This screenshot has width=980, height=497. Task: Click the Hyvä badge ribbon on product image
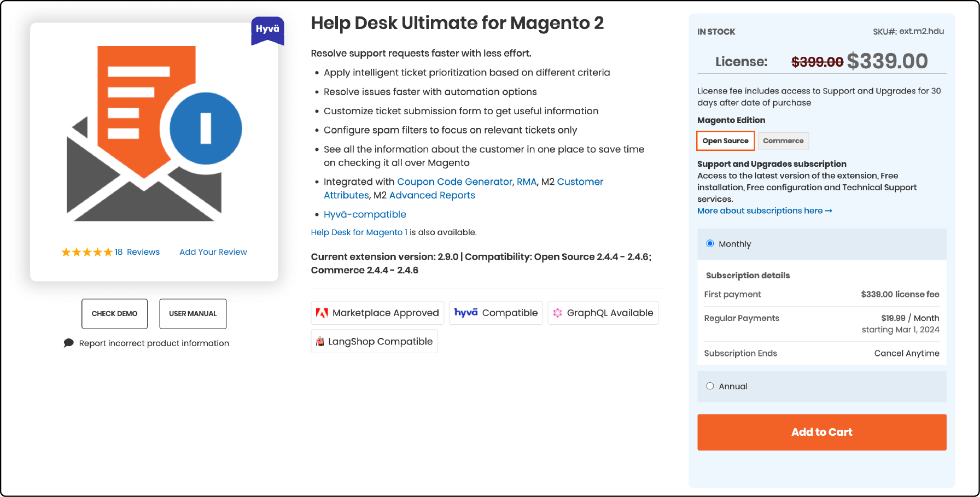point(267,31)
